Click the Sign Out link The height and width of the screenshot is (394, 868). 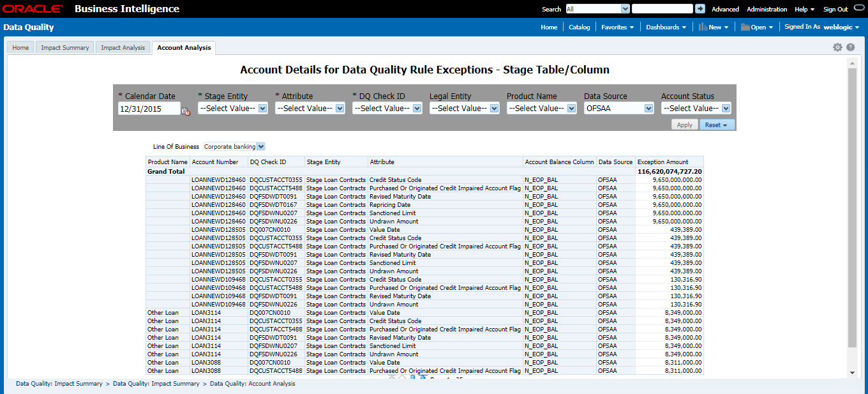tap(835, 9)
